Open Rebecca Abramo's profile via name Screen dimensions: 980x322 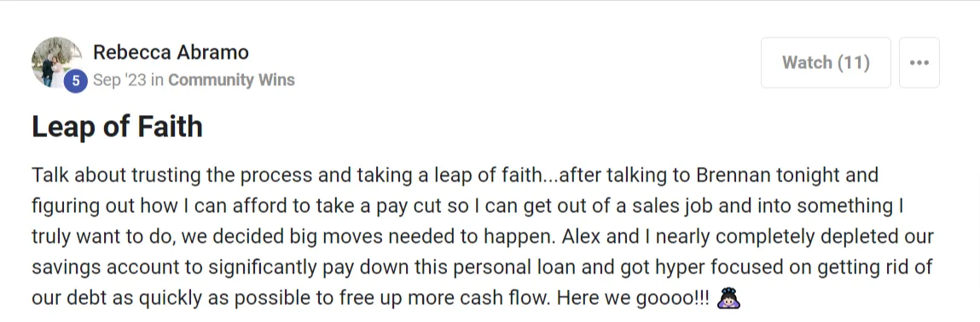pyautogui.click(x=171, y=52)
